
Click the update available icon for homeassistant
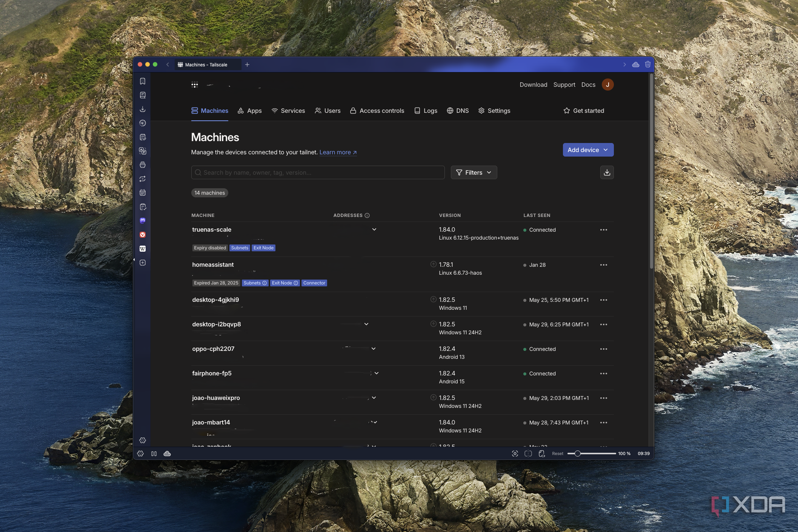tap(434, 264)
